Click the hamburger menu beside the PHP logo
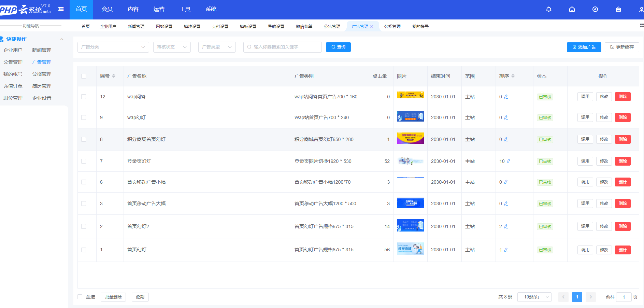This screenshot has height=308, width=644. 61,9
